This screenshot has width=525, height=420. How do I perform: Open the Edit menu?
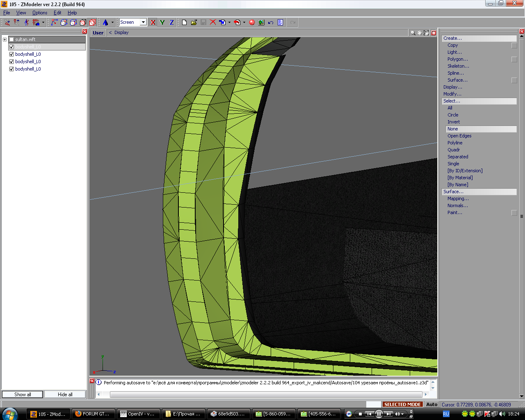click(57, 13)
